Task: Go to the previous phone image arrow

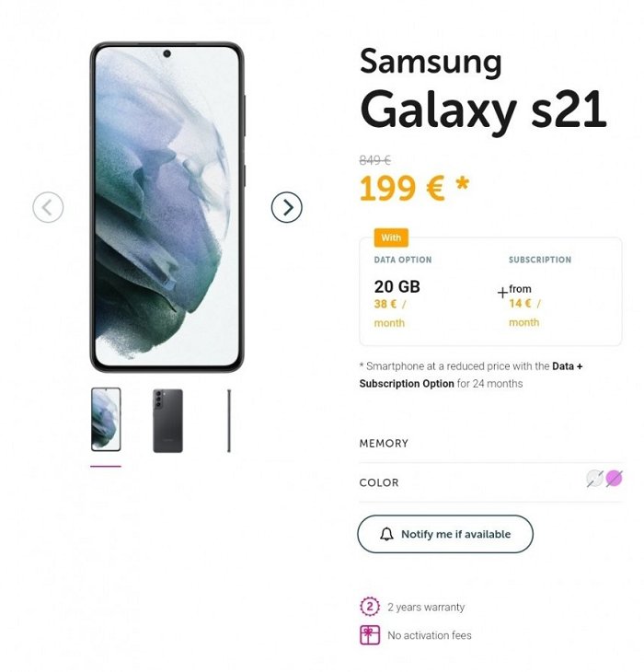Action: pyautogui.click(x=48, y=207)
